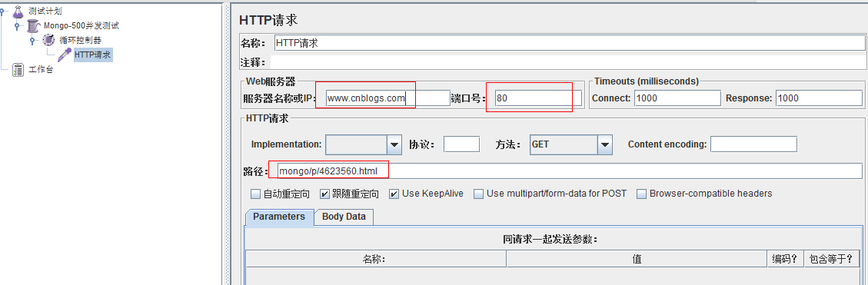Viewport: 868px width, 285px height.
Task: Click the Content encoding field
Action: pyautogui.click(x=754, y=144)
